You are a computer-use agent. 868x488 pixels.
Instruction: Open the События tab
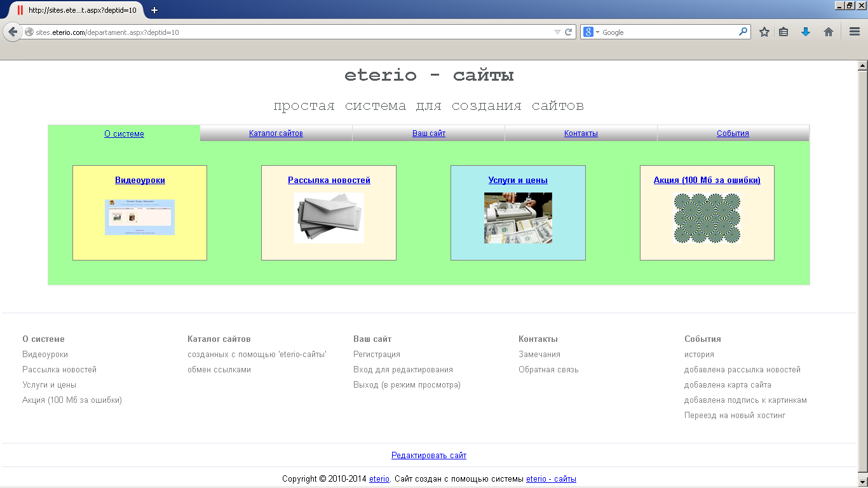[x=733, y=133]
